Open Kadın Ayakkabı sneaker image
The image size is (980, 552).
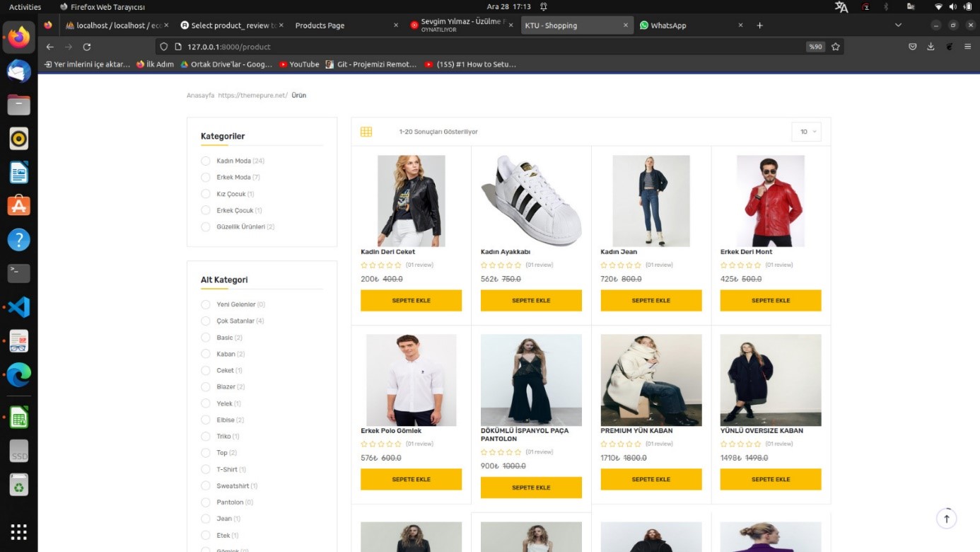click(x=531, y=201)
